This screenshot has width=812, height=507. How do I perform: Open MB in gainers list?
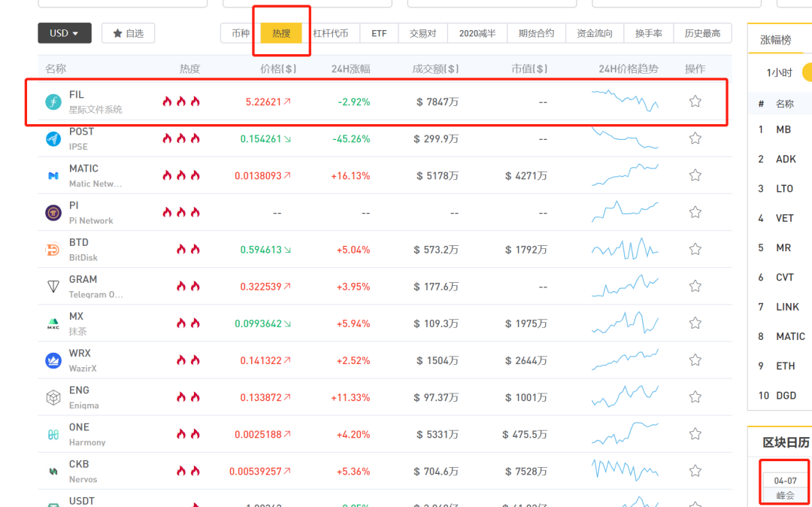tap(783, 129)
